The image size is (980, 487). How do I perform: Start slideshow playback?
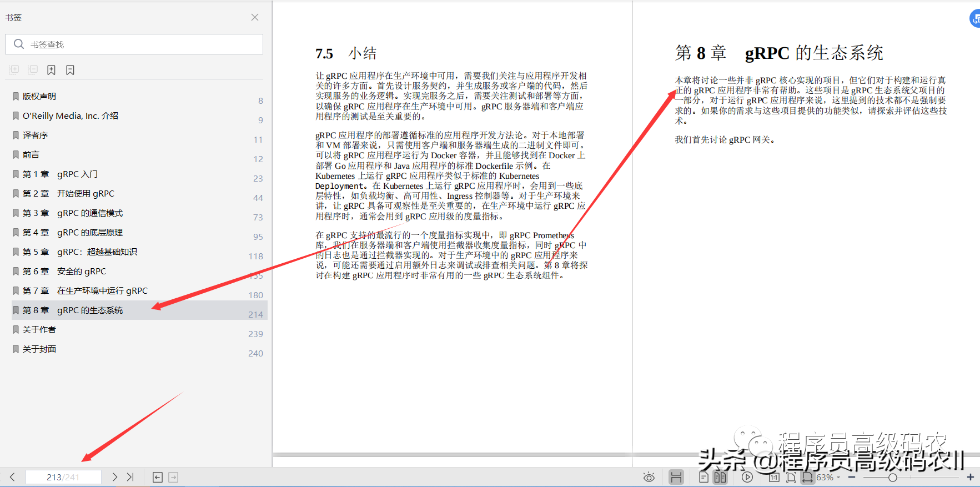point(747,478)
